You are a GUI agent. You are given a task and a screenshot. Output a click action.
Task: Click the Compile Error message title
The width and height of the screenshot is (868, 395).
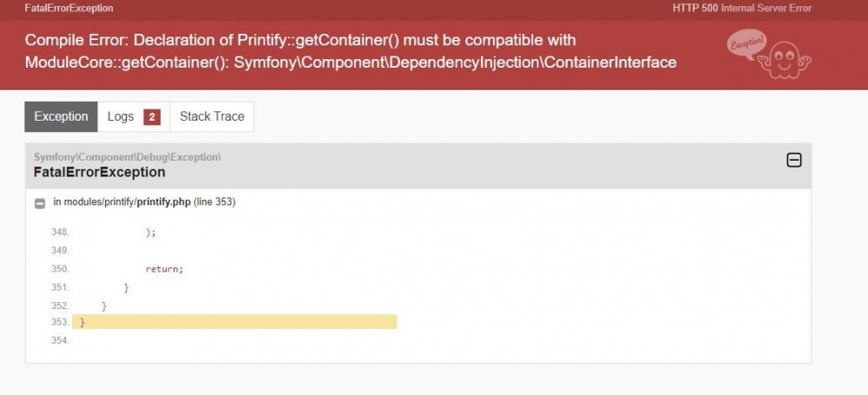(351, 51)
